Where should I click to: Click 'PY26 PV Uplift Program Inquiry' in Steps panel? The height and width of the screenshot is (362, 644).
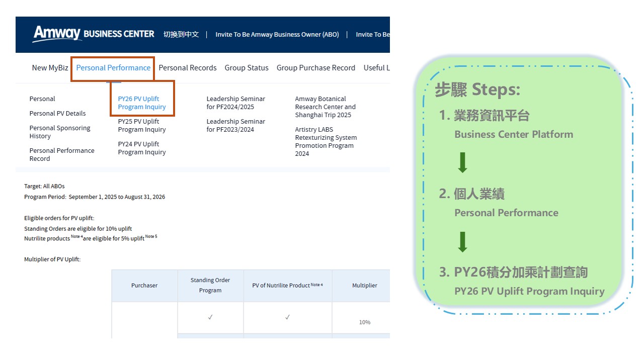(x=529, y=291)
